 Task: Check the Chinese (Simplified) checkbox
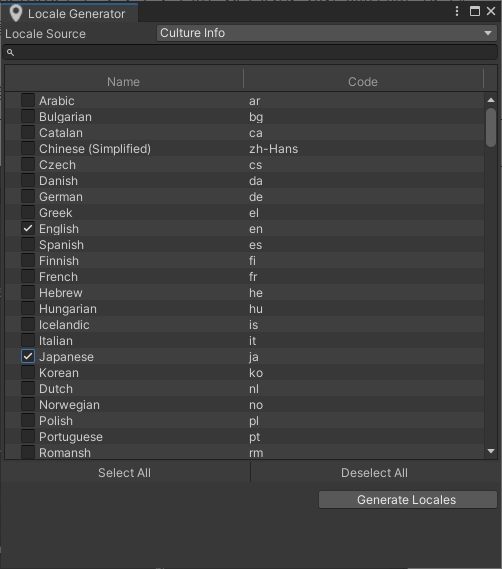click(28, 148)
